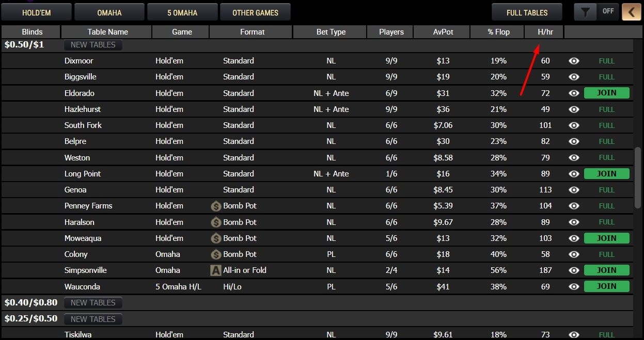Viewport: 644px width, 340px height.
Task: Observe the Eldorado table via eye icon
Action: [x=574, y=93]
